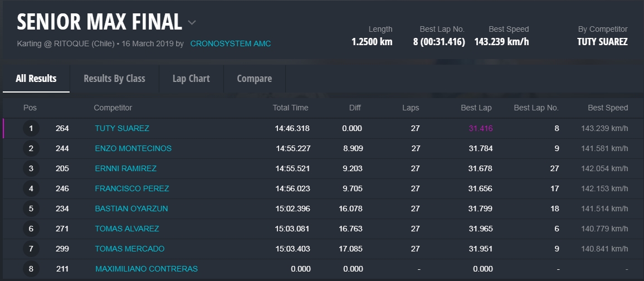Click the position 7 circle badge
Image resolution: width=644 pixels, height=281 pixels.
pos(31,249)
